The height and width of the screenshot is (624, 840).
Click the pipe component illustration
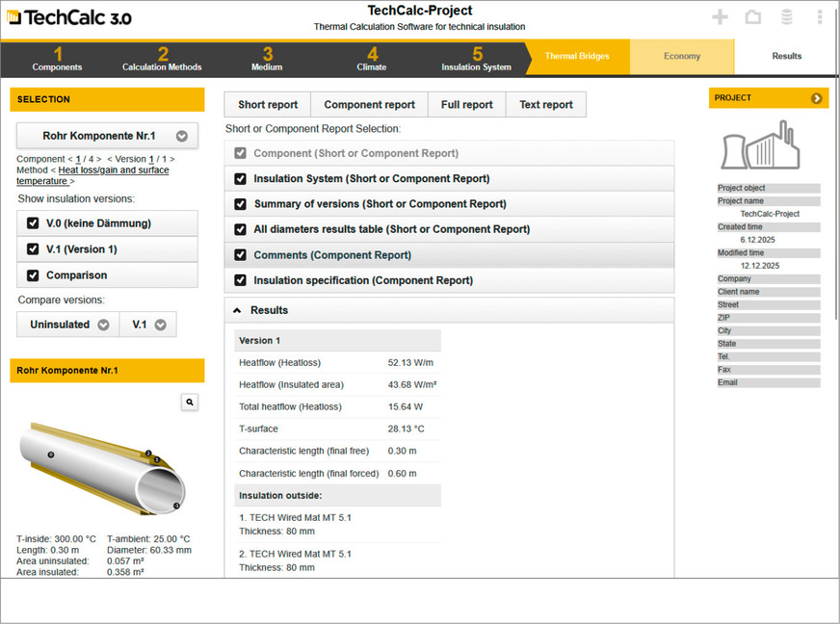click(102, 469)
